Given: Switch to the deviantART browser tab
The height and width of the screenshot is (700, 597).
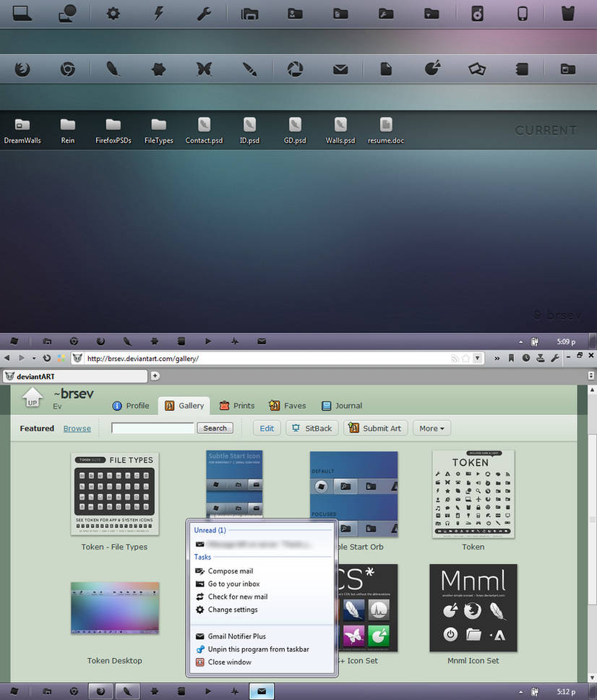Looking at the screenshot, I should coord(75,376).
